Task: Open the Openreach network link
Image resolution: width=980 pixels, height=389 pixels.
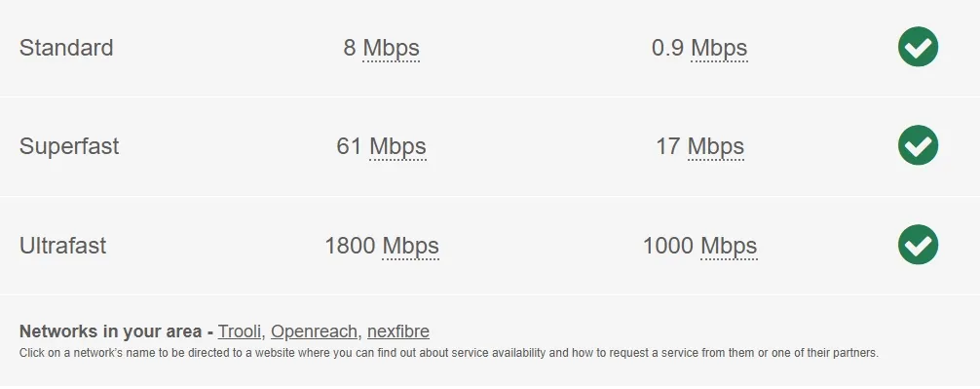Action: 315,331
